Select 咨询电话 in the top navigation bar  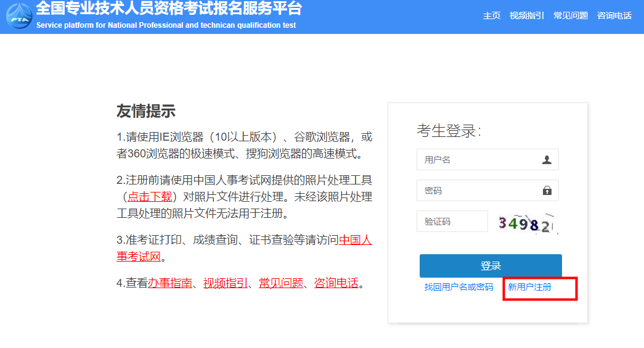pyautogui.click(x=614, y=16)
